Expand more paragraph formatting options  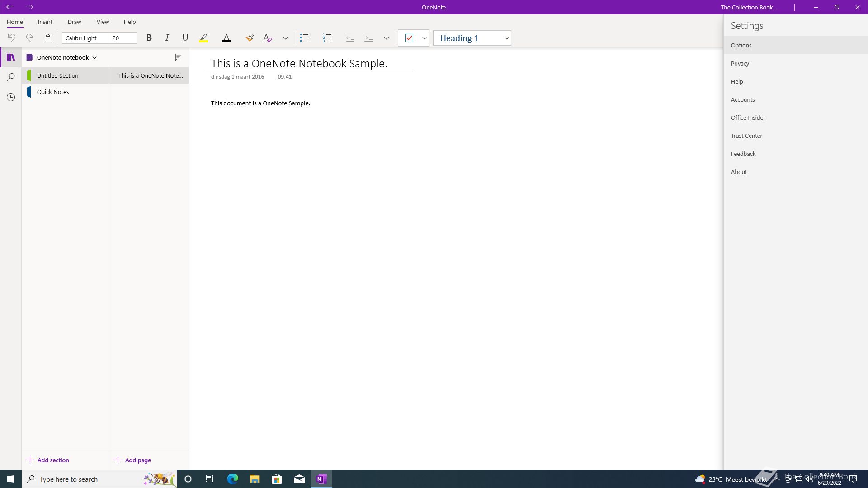coord(387,38)
